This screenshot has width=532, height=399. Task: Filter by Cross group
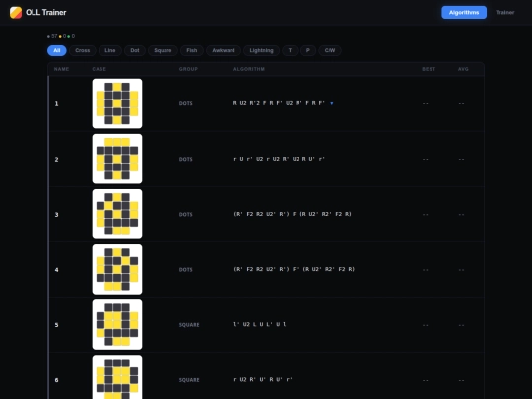pyautogui.click(x=83, y=50)
